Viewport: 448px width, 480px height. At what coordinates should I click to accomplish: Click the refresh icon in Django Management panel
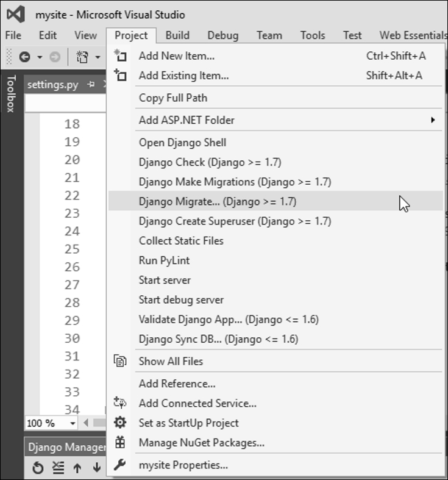point(38,468)
